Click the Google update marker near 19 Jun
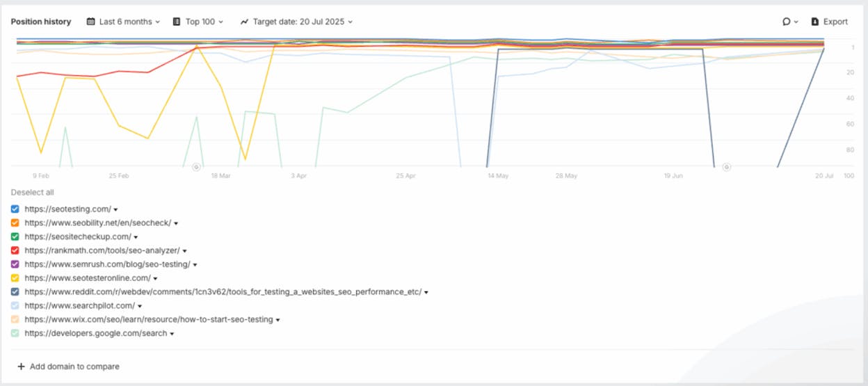The width and height of the screenshot is (868, 386). [727, 167]
